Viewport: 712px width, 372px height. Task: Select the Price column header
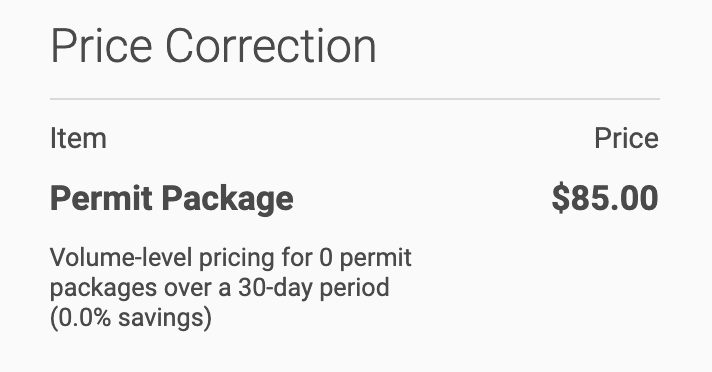(626, 138)
